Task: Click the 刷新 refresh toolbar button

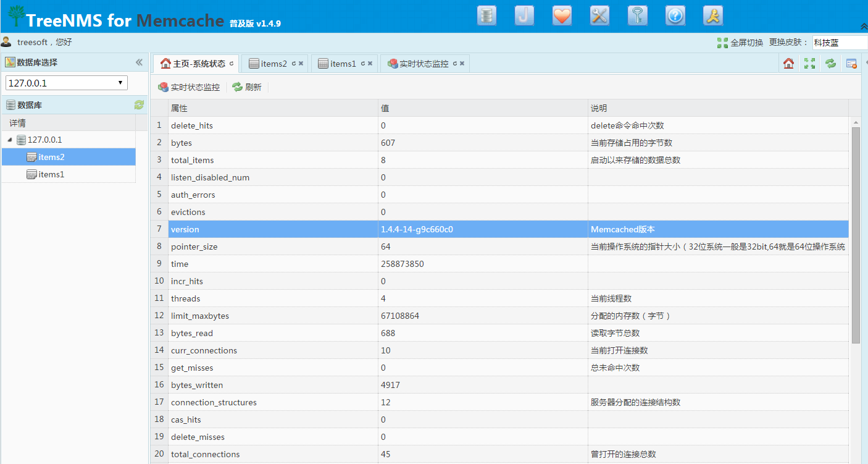Action: [247, 87]
